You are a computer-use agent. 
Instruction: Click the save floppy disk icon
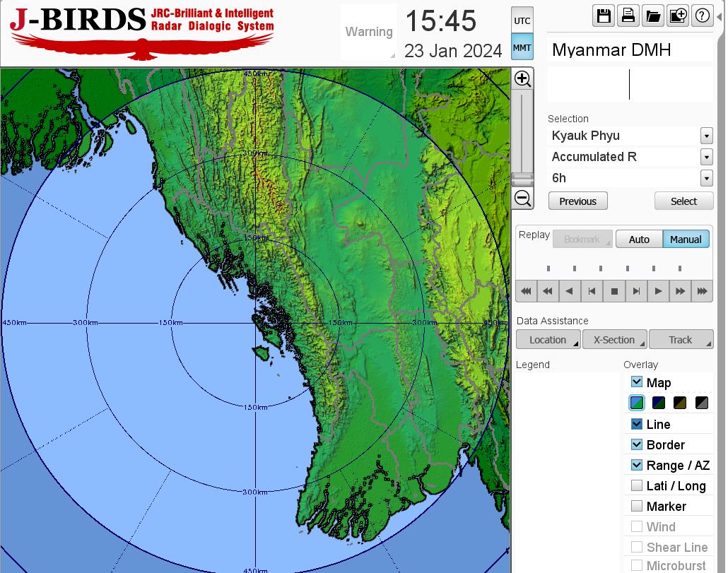point(604,16)
